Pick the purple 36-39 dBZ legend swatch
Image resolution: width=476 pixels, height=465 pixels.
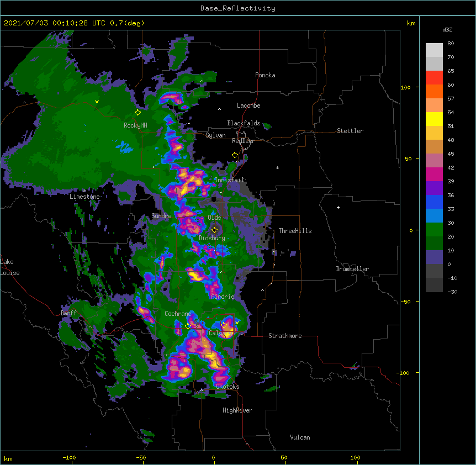coord(434,188)
